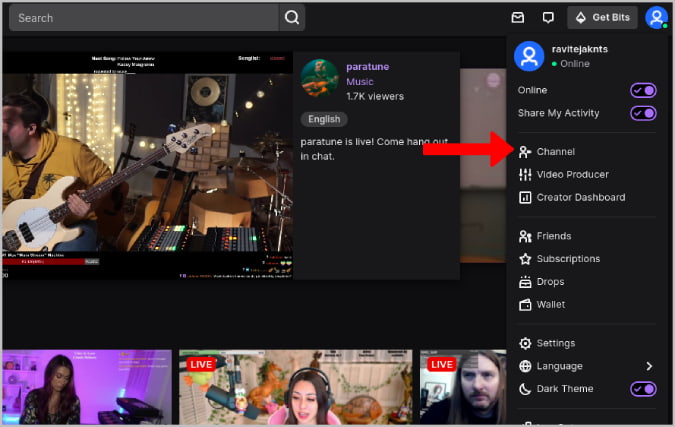
Task: Select Wallet from the menu
Action: tap(586, 304)
